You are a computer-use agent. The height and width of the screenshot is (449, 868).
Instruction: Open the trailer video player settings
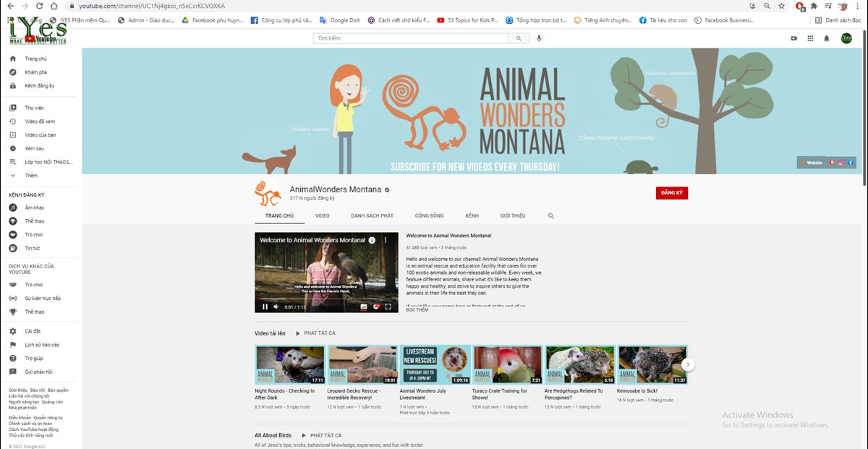pyautogui.click(x=376, y=307)
